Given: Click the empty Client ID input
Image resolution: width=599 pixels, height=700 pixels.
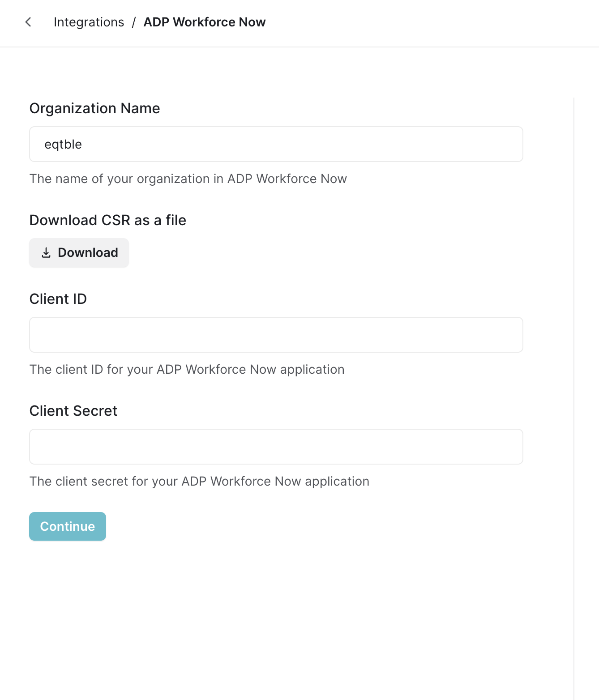Looking at the screenshot, I should [276, 334].
